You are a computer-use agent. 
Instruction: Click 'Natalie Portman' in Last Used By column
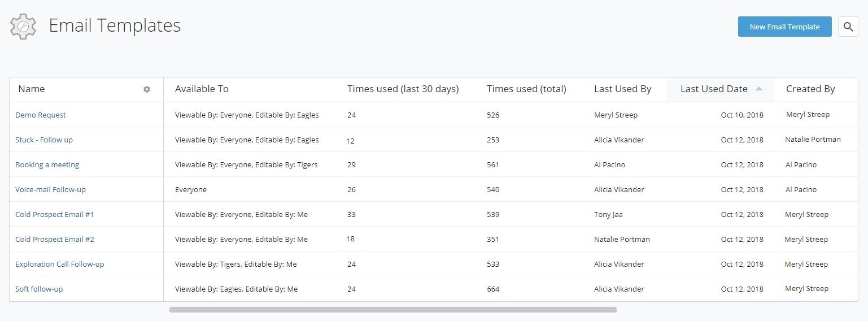622,239
